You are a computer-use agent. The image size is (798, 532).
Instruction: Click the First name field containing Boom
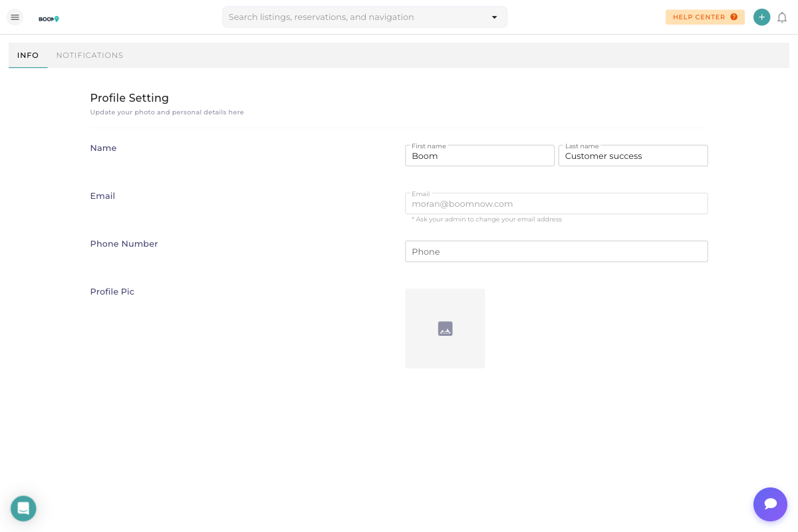click(x=479, y=156)
